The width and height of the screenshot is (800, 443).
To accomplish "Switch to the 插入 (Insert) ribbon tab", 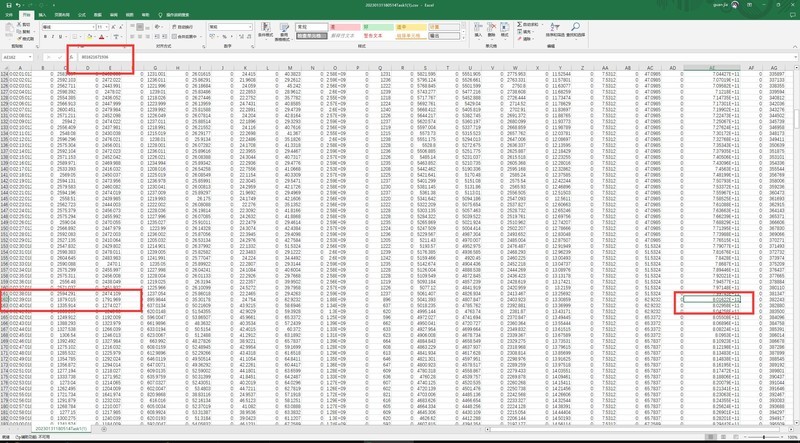I will 42,15.
